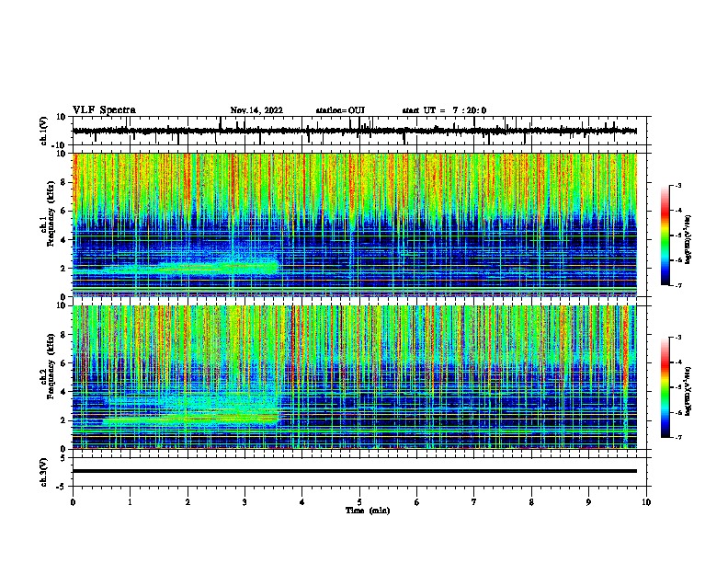
Task: Click time-axis tick label "1"
Action: [x=130, y=502]
